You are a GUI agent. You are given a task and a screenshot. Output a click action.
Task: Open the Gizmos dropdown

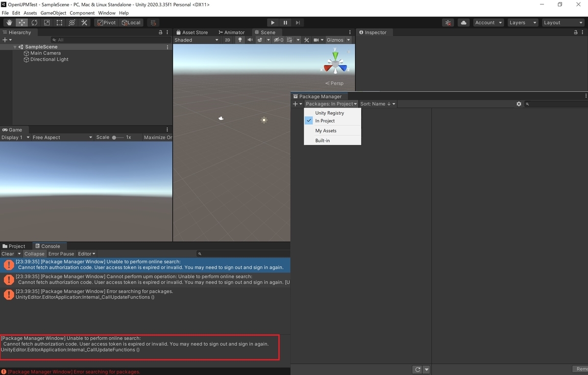tap(337, 40)
